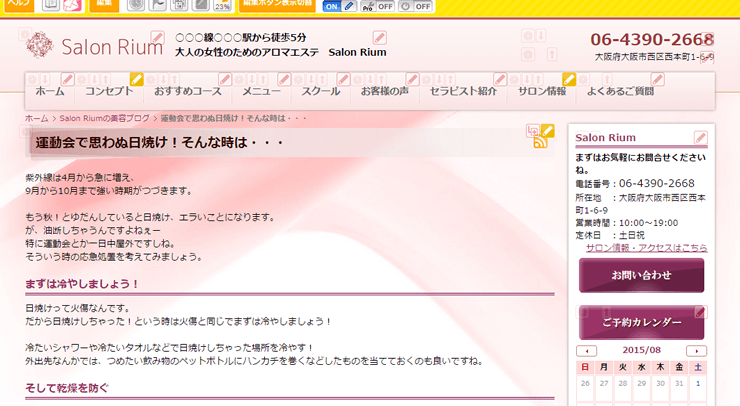The image size is (740, 406).
Task: Click the ホーム breadcrumb link
Action: [36, 118]
